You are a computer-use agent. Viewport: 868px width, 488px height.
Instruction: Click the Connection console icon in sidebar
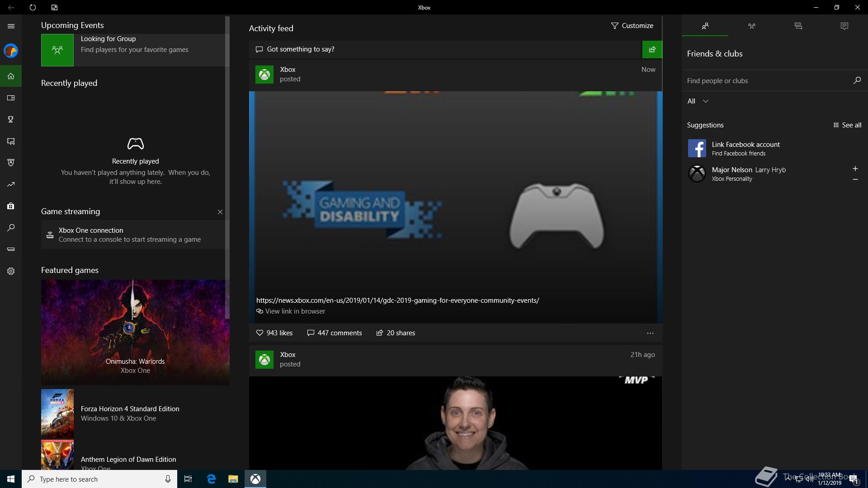(x=11, y=249)
